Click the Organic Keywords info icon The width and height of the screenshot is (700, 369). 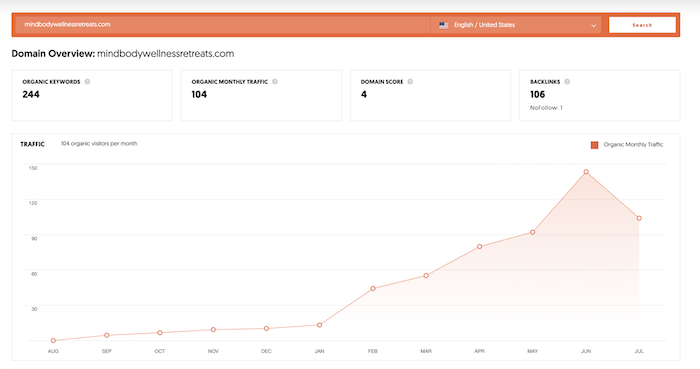coord(88,82)
